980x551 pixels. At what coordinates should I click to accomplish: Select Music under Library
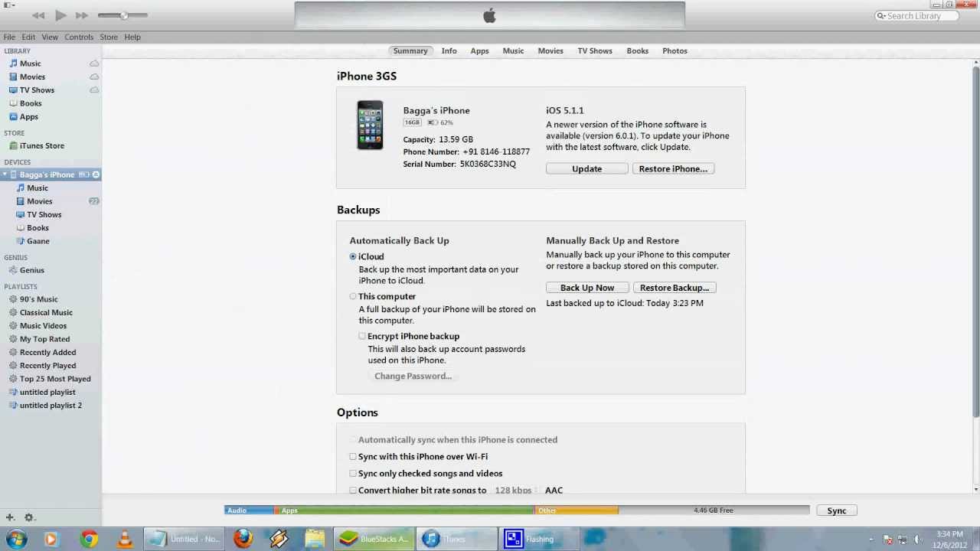(31, 64)
